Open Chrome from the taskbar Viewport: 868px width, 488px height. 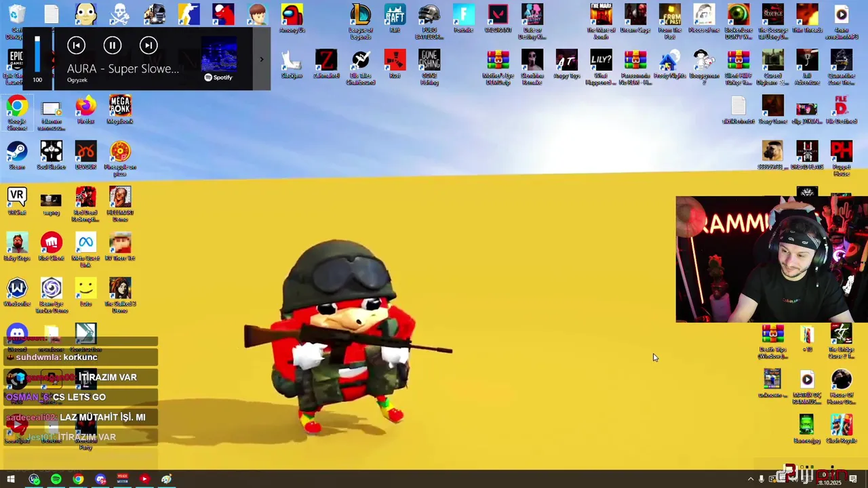pos(78,479)
